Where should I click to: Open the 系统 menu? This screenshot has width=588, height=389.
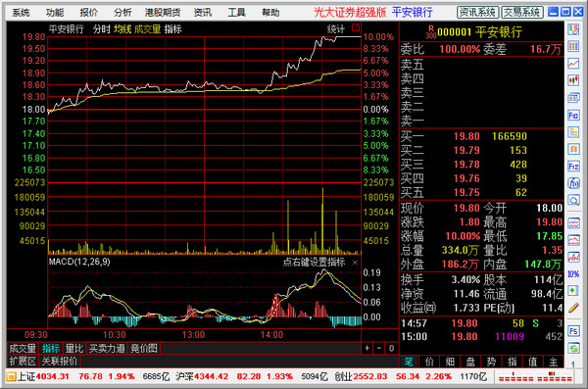pyautogui.click(x=21, y=13)
